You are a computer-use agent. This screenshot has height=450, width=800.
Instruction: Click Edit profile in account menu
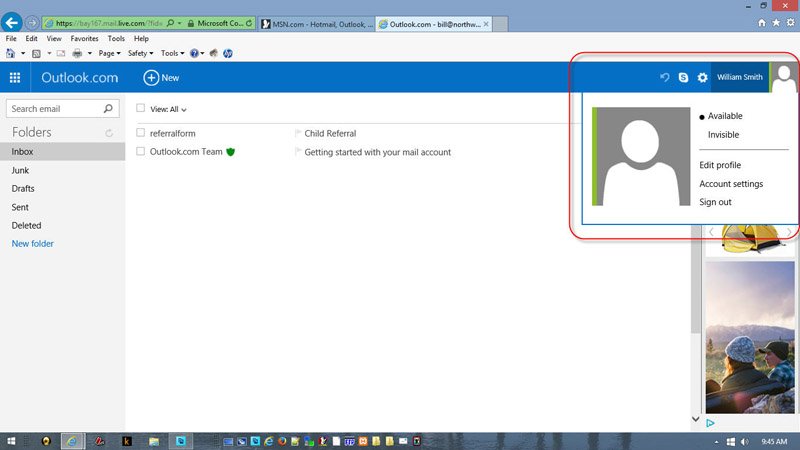click(x=720, y=165)
